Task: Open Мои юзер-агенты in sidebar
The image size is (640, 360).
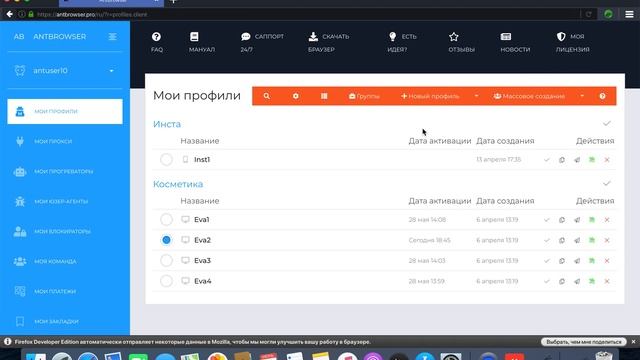Action: tap(65, 201)
